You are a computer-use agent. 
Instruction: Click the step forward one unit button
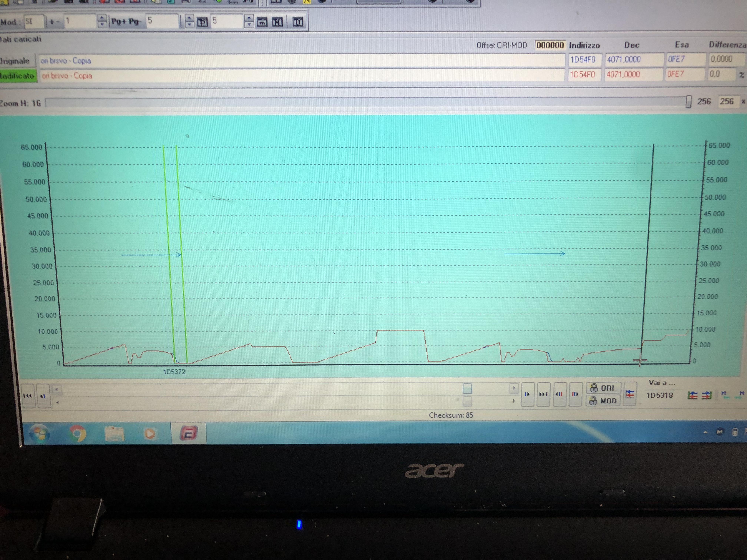(527, 394)
